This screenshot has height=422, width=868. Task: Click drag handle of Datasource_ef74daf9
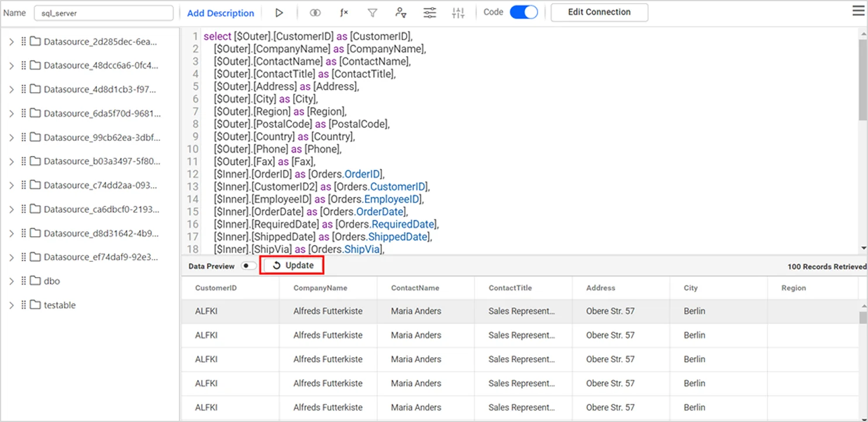(24, 257)
